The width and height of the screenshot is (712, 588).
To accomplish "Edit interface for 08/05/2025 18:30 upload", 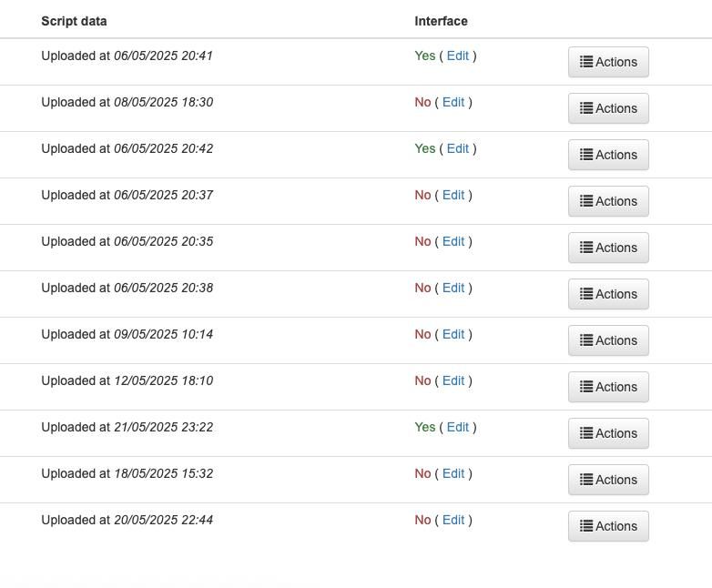I will [453, 102].
